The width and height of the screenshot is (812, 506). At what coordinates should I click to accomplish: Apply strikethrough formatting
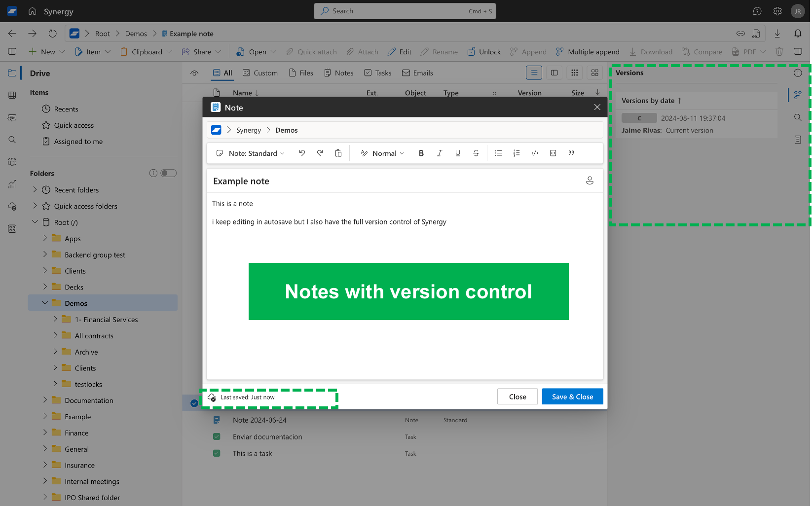tap(476, 153)
